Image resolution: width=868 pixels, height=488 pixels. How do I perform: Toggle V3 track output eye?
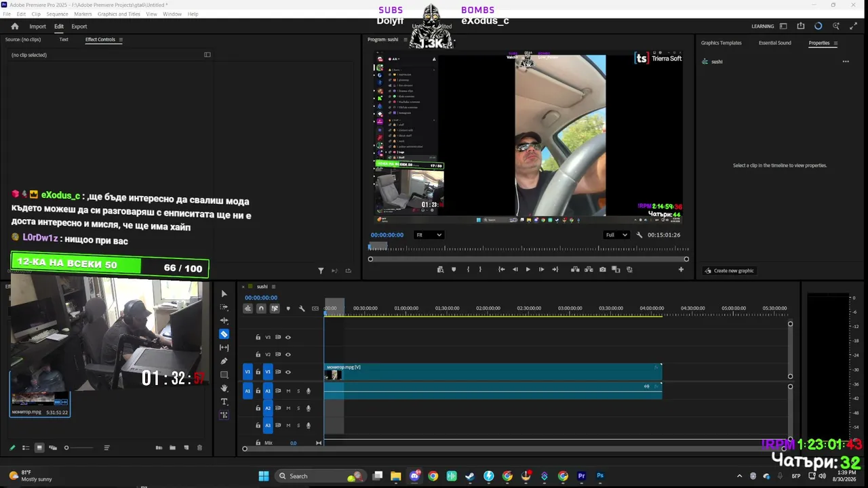click(x=288, y=337)
